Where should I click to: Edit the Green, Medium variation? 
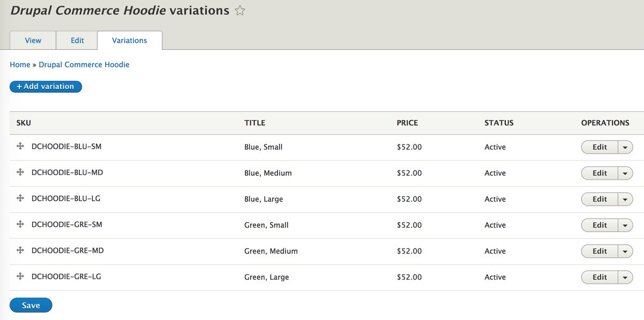click(599, 251)
